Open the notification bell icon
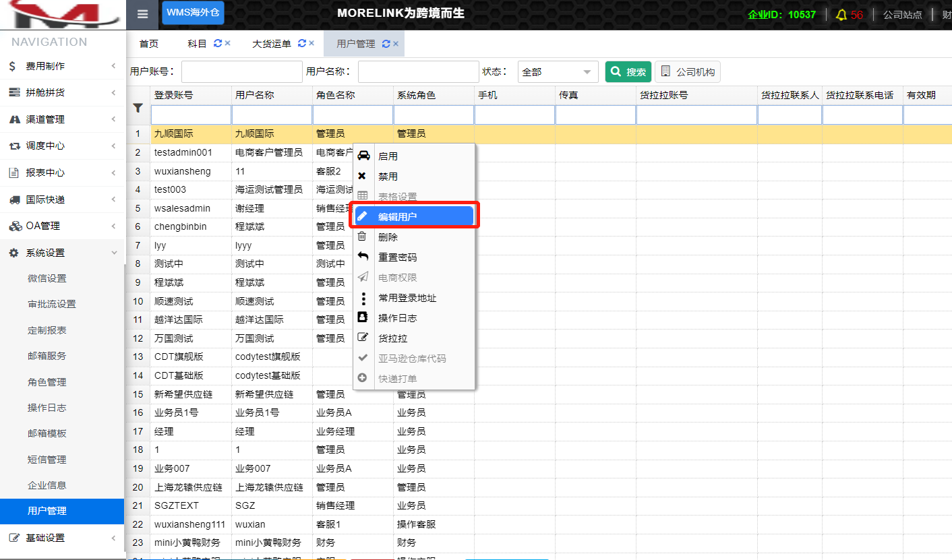 [x=841, y=15]
